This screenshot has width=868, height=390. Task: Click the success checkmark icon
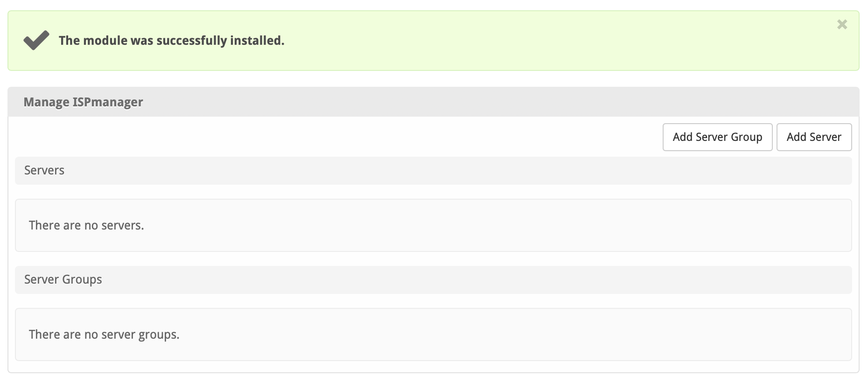pyautogui.click(x=36, y=40)
